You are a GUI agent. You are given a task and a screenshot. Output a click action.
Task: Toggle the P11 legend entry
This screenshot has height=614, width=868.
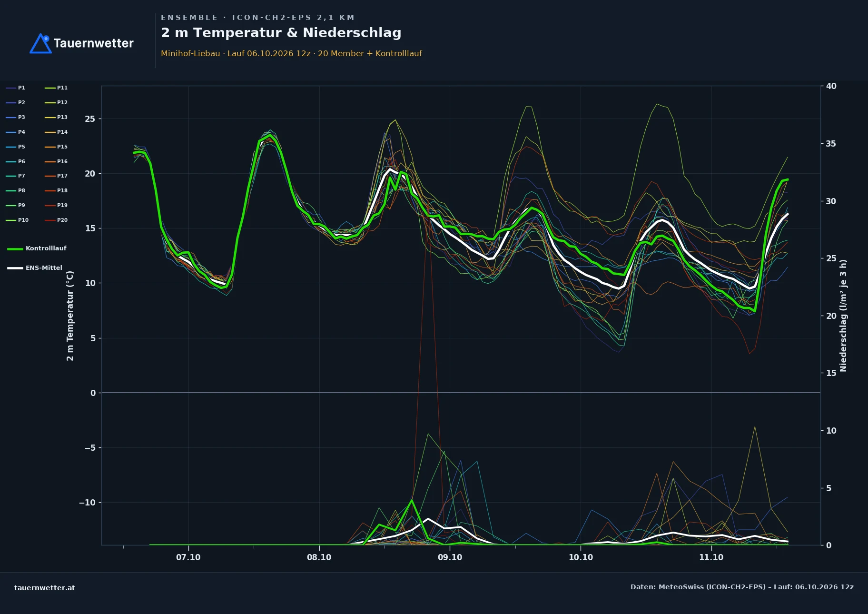coord(56,88)
